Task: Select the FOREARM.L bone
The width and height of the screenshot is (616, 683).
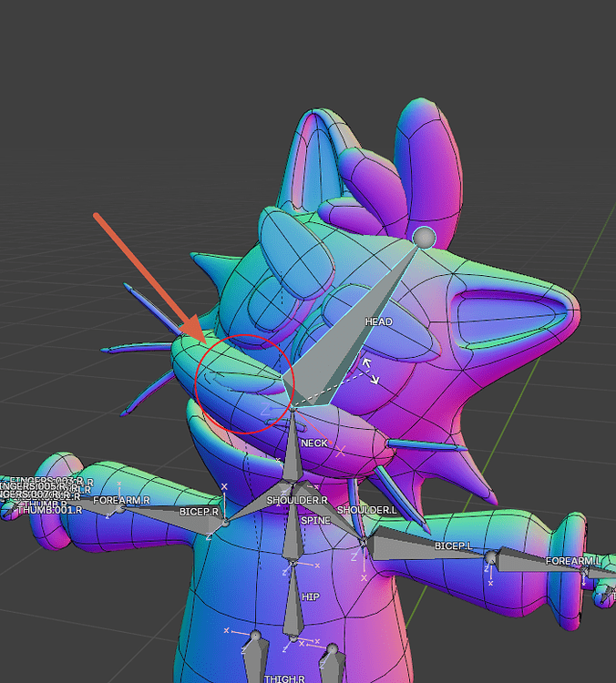Action: click(540, 564)
